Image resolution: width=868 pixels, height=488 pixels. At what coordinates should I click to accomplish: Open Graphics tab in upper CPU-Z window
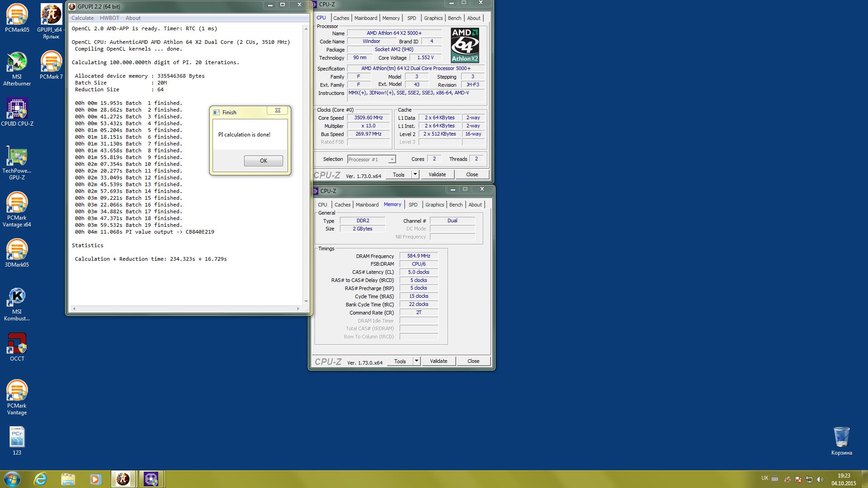tap(433, 18)
